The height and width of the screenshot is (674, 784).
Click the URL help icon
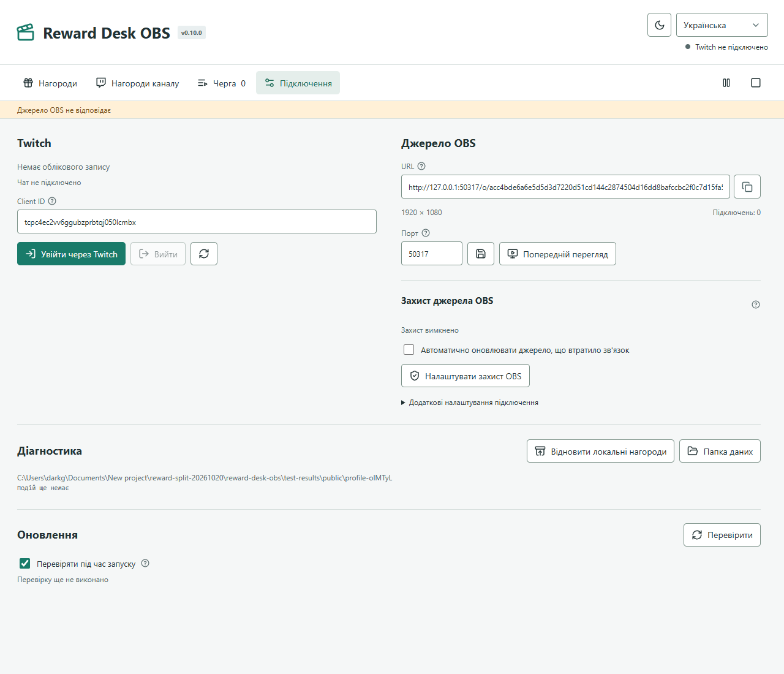coord(421,166)
